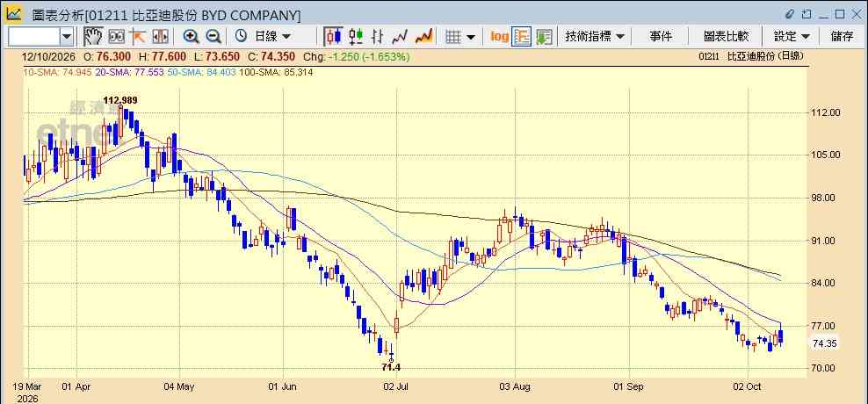The height and width of the screenshot is (404, 868).
Task: Click the 儲存 button
Action: 843,37
